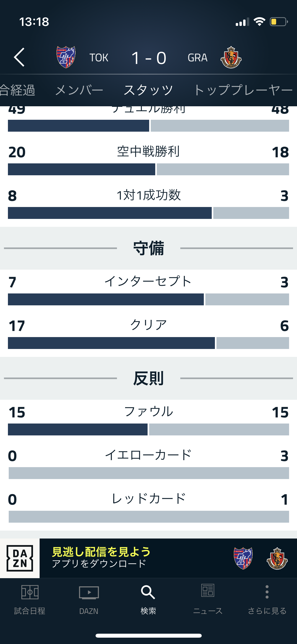
Task: Tap the Nagoya Grampus crest in the score header
Action: coord(231,57)
